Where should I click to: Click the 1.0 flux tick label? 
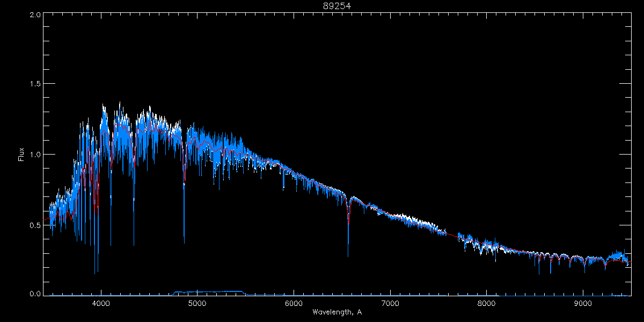tap(35, 155)
